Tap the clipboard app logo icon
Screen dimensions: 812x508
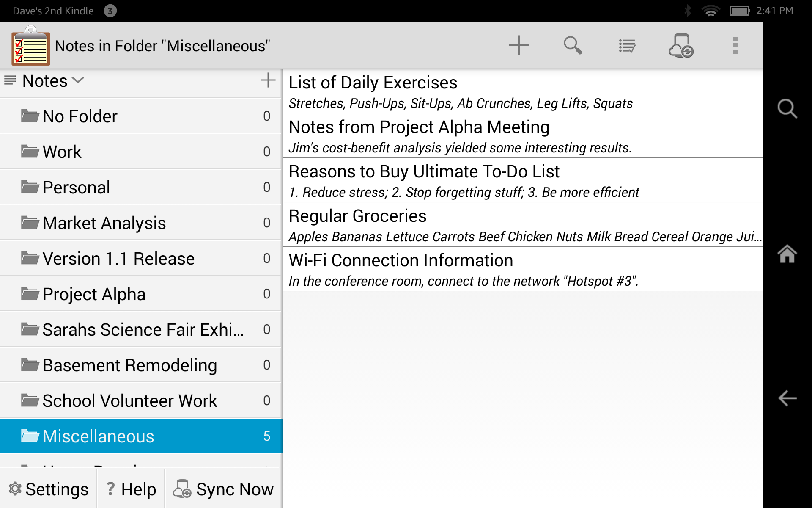coord(30,47)
